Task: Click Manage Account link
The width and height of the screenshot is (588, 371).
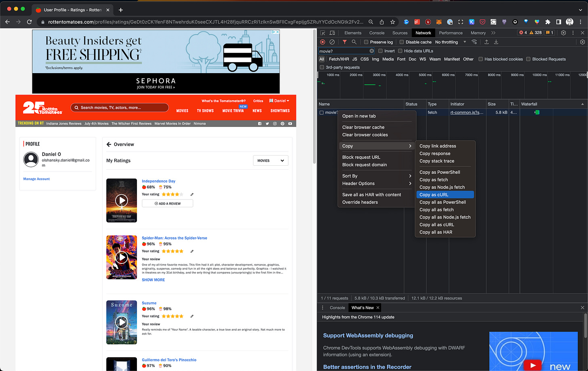Action: (x=36, y=179)
